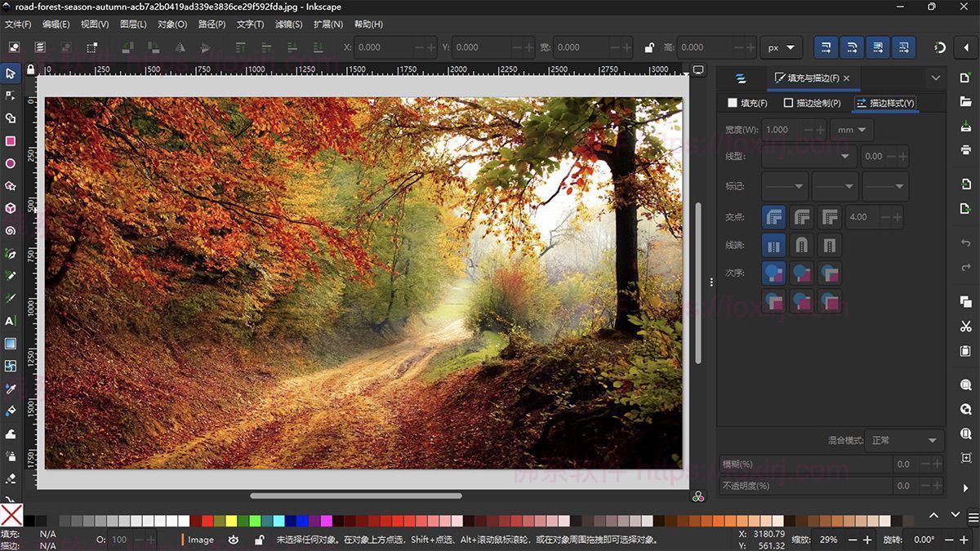980x551 pixels.
Task: Open the 滤镜(S) menu
Action: (x=288, y=24)
